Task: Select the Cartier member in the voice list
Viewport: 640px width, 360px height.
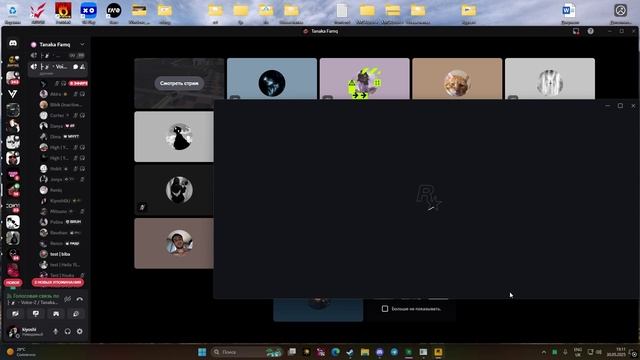Action: coord(63,116)
